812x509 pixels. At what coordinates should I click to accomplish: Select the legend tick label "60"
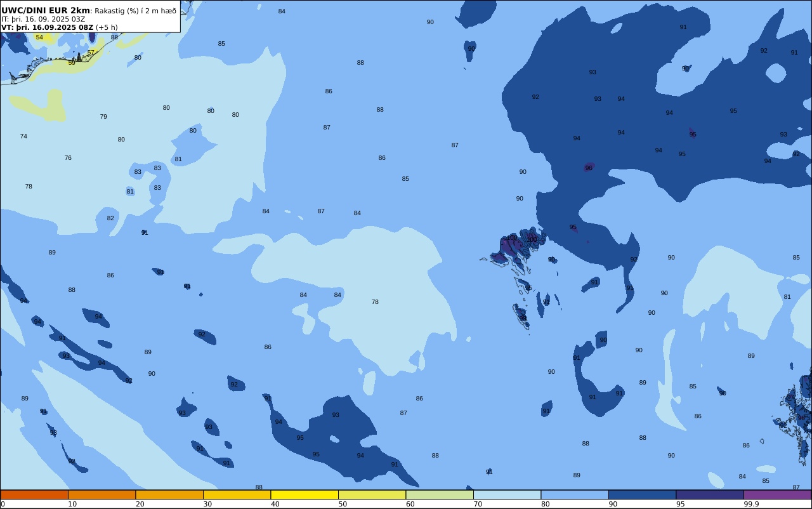click(x=410, y=505)
